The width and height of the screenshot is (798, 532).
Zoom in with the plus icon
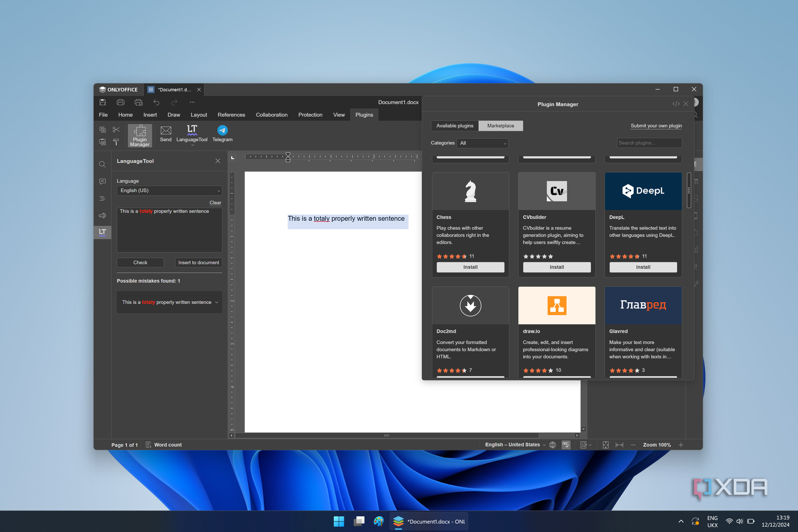coord(681,445)
